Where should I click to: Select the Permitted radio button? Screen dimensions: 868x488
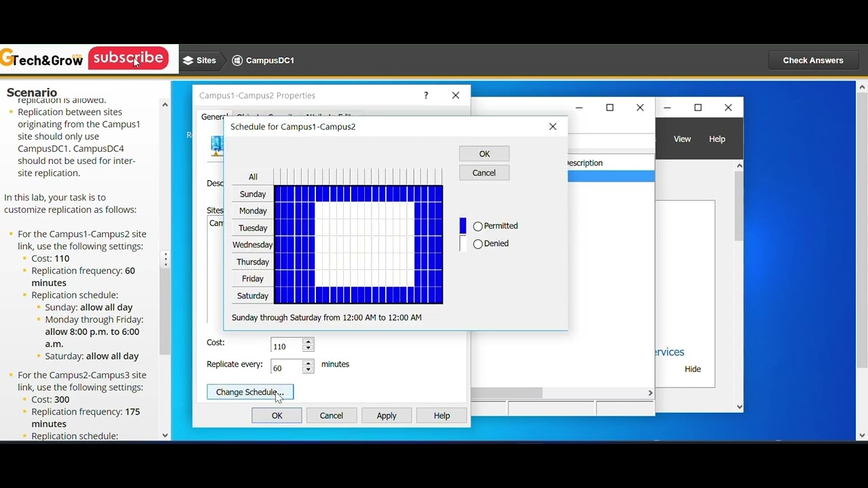pyautogui.click(x=478, y=226)
